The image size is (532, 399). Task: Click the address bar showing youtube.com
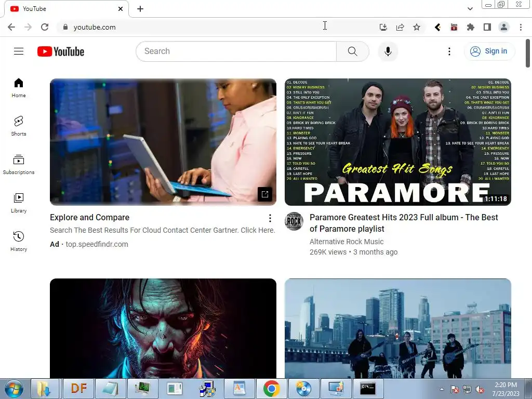click(217, 27)
